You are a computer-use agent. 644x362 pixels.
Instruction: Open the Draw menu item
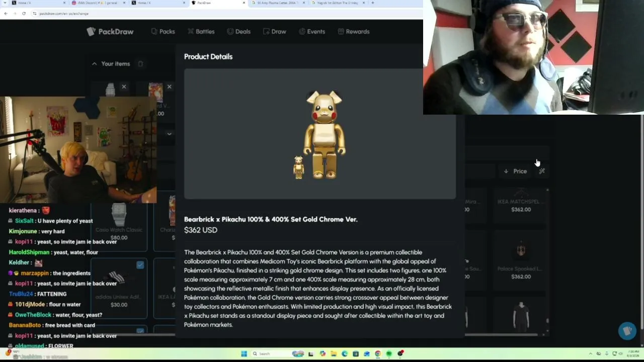tap(274, 32)
